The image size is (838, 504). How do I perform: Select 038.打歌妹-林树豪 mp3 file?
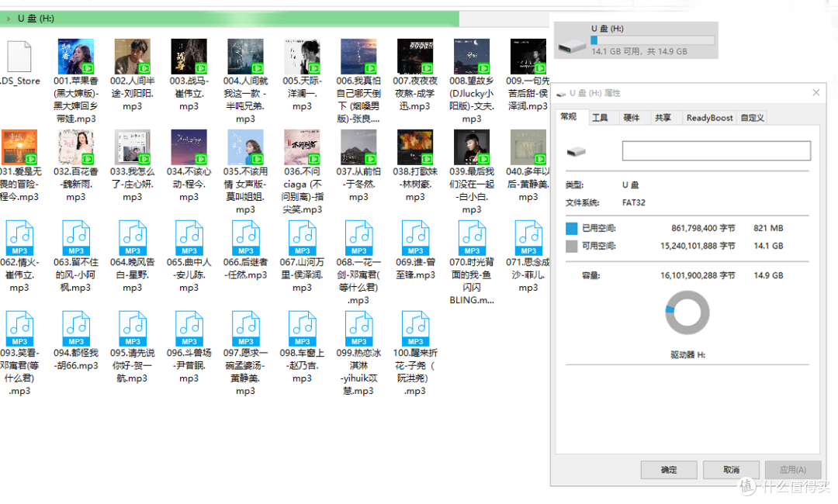pyautogui.click(x=415, y=147)
